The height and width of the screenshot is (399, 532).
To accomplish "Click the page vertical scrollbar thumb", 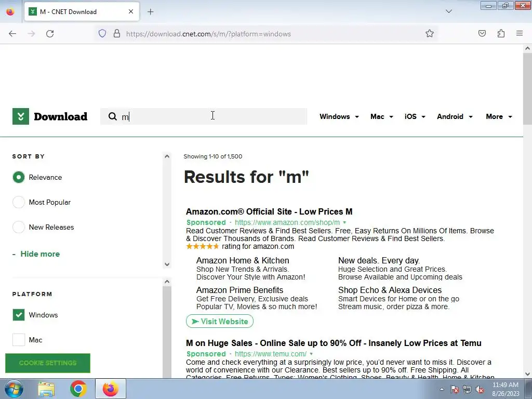I will point(527,89).
